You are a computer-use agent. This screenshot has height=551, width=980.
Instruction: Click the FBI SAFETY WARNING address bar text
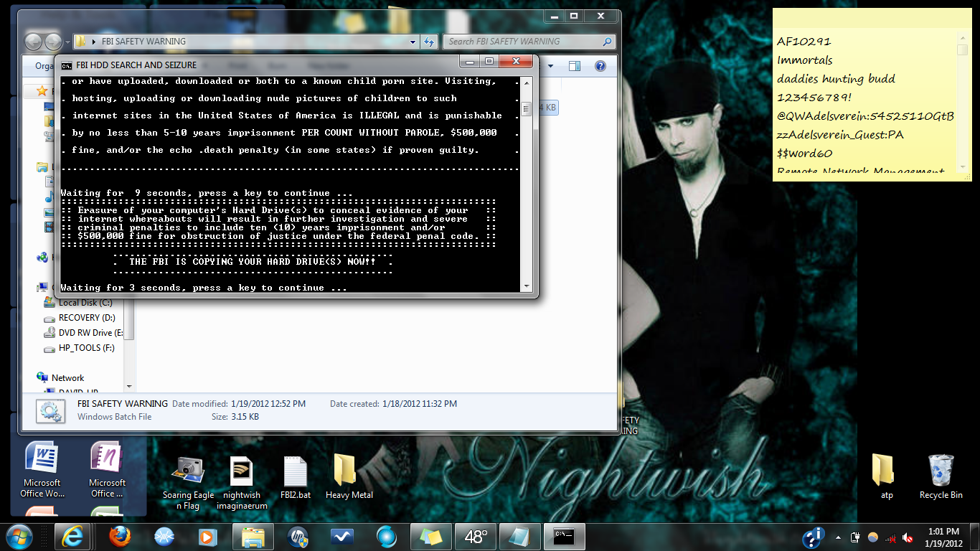[143, 42]
